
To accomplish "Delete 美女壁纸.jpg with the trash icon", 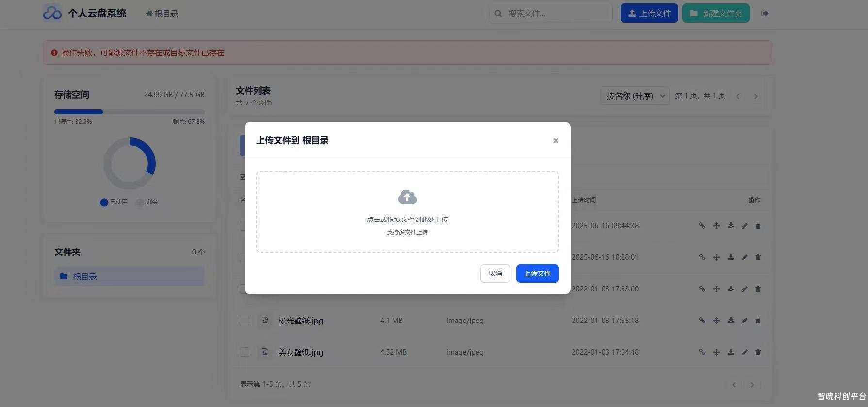I will click(x=758, y=352).
